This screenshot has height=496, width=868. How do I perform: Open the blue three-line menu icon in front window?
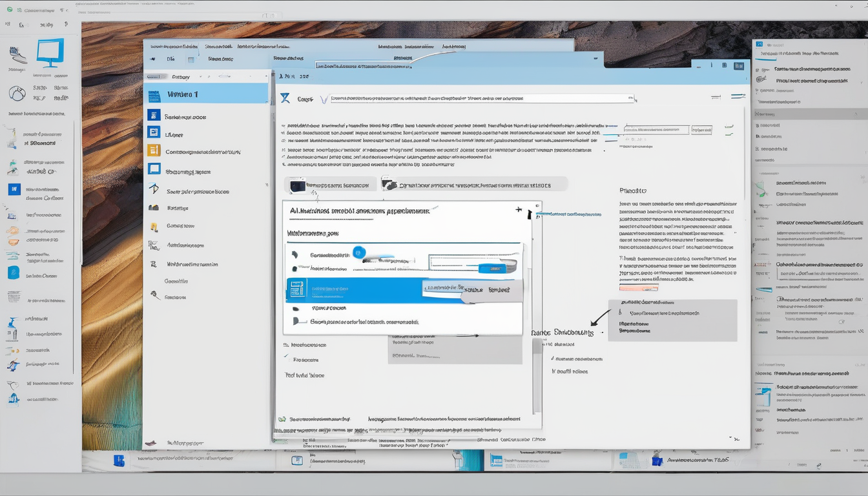click(x=738, y=96)
